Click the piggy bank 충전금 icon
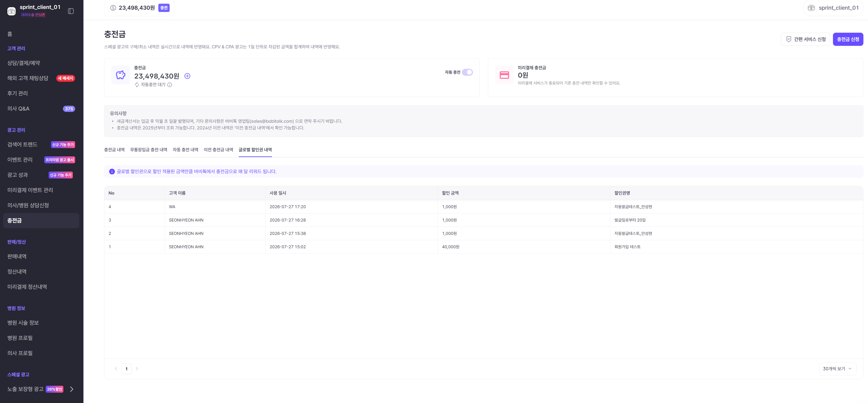 pos(121,75)
